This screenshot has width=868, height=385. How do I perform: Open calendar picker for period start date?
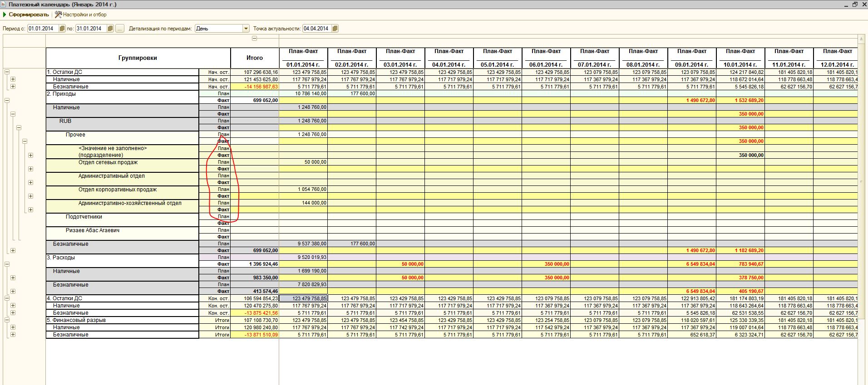pyautogui.click(x=62, y=29)
